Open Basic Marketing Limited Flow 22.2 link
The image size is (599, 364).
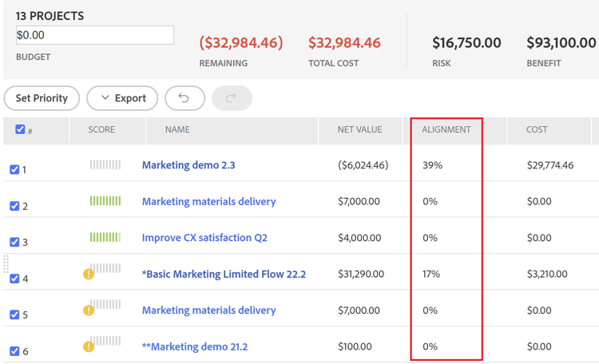click(x=224, y=274)
